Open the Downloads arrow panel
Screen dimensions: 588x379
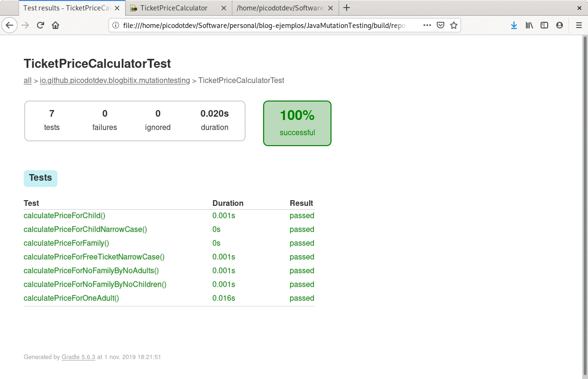pos(514,26)
